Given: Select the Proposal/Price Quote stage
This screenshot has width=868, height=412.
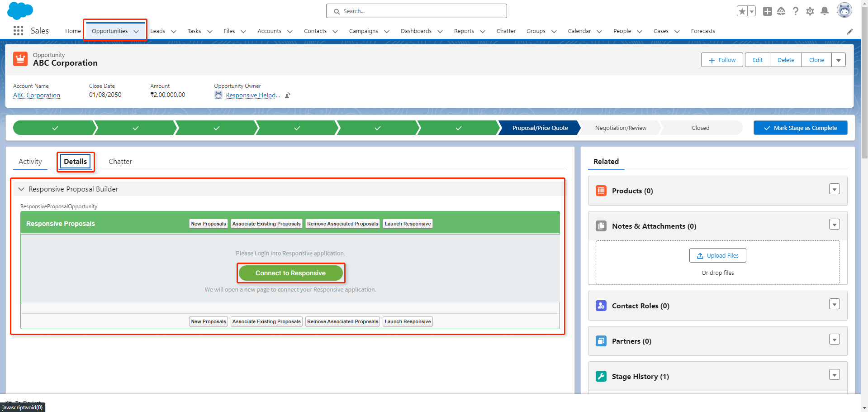Looking at the screenshot, I should click(540, 128).
